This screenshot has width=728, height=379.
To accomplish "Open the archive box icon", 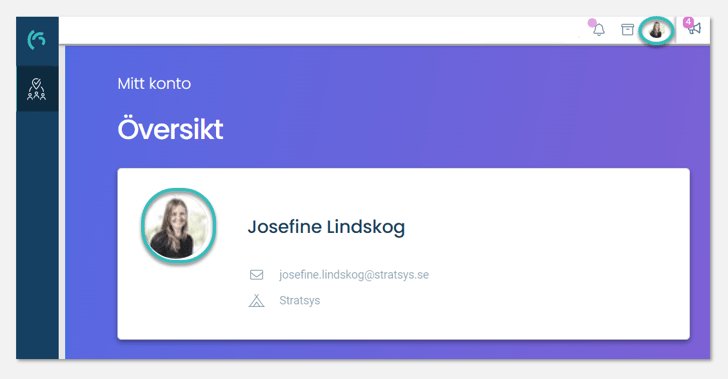I will pyautogui.click(x=627, y=30).
